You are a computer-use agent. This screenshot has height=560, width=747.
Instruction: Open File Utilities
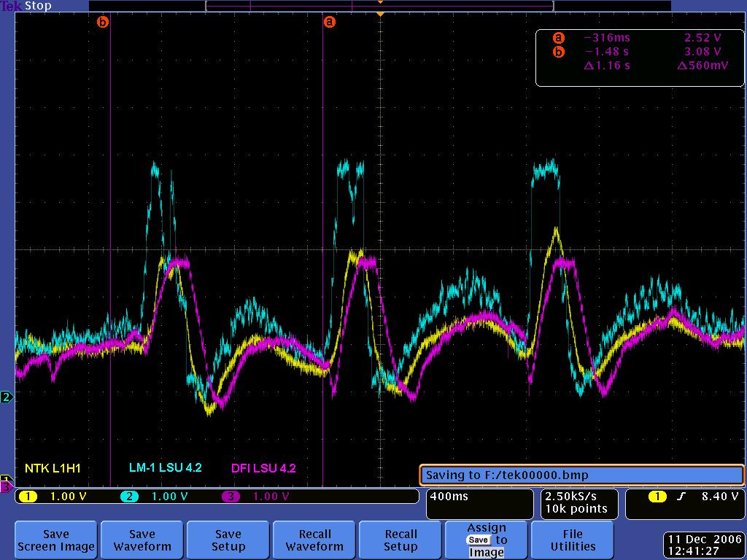[x=573, y=540]
